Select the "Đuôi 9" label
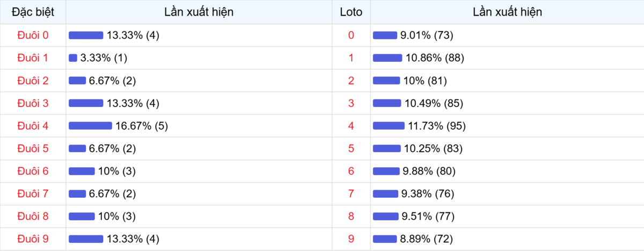Image resolution: width=644 pixels, height=251 pixels. (33, 239)
